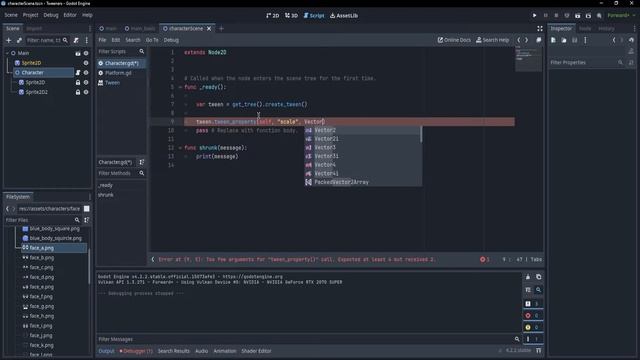Go to next script edit location
This screenshot has width=640, height=360.
pos(527,40)
